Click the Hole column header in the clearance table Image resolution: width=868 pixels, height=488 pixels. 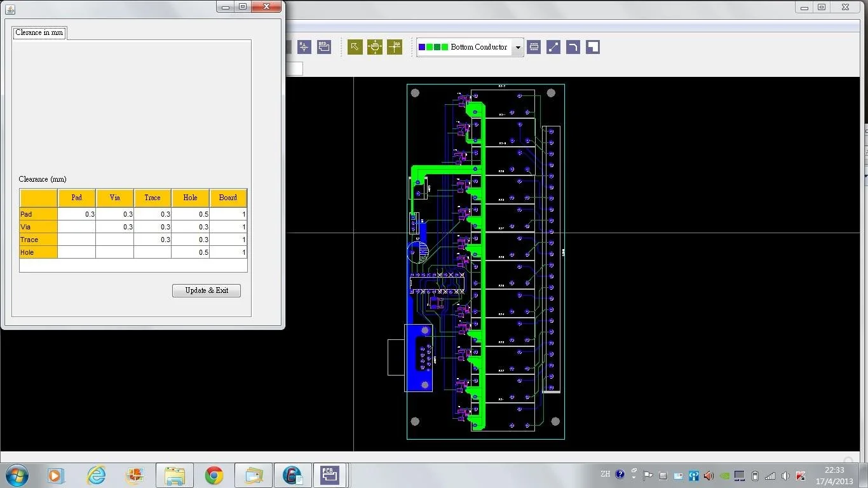pyautogui.click(x=189, y=198)
